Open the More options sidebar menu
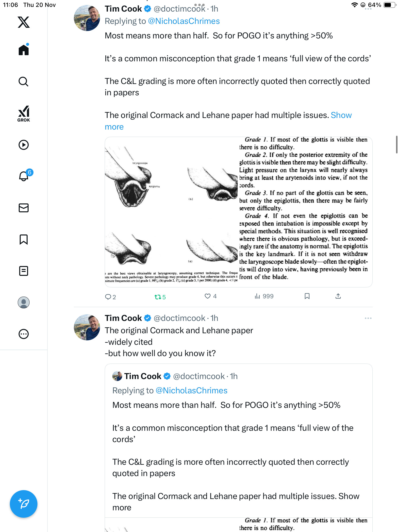399x532 pixels. point(24,334)
